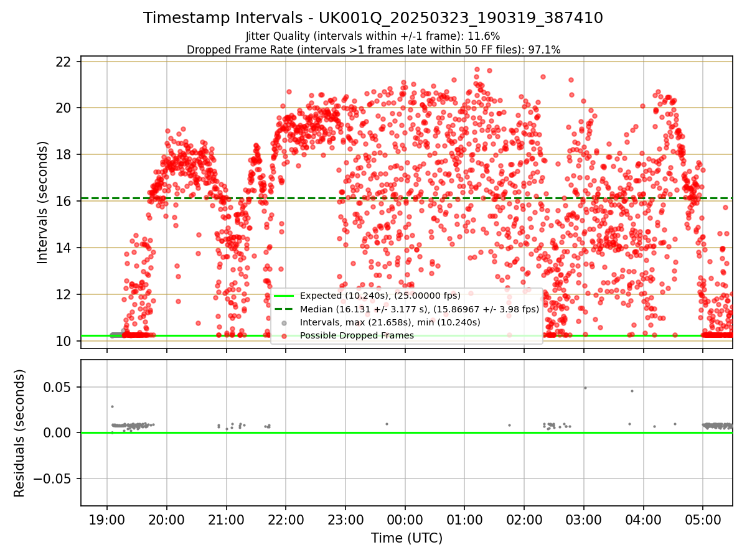This screenshot has width=747, height=560.
Task: Click the 02:00 x-axis tick label
Action: pos(524,520)
